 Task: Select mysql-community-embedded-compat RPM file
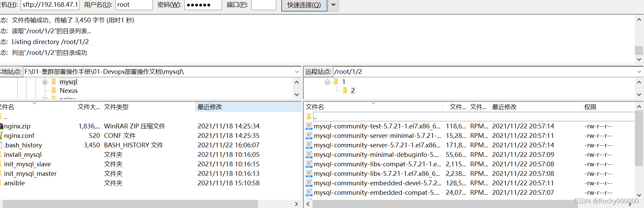[x=376, y=193]
